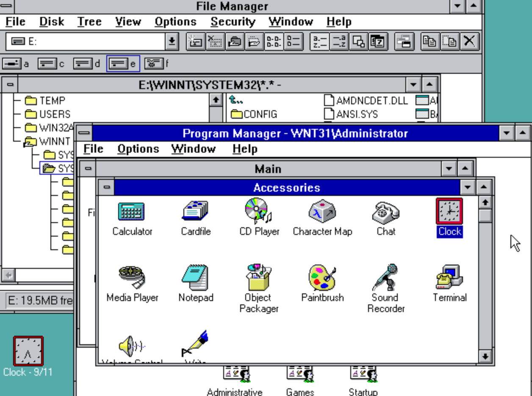Select the ANSI.SYS file
Image resolution: width=532 pixels, height=396 pixels.
[351, 114]
